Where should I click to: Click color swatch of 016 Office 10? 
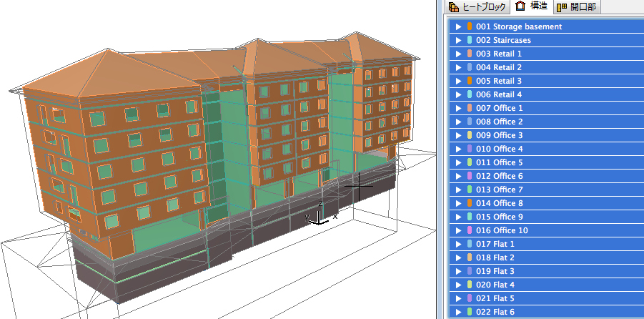pos(470,230)
